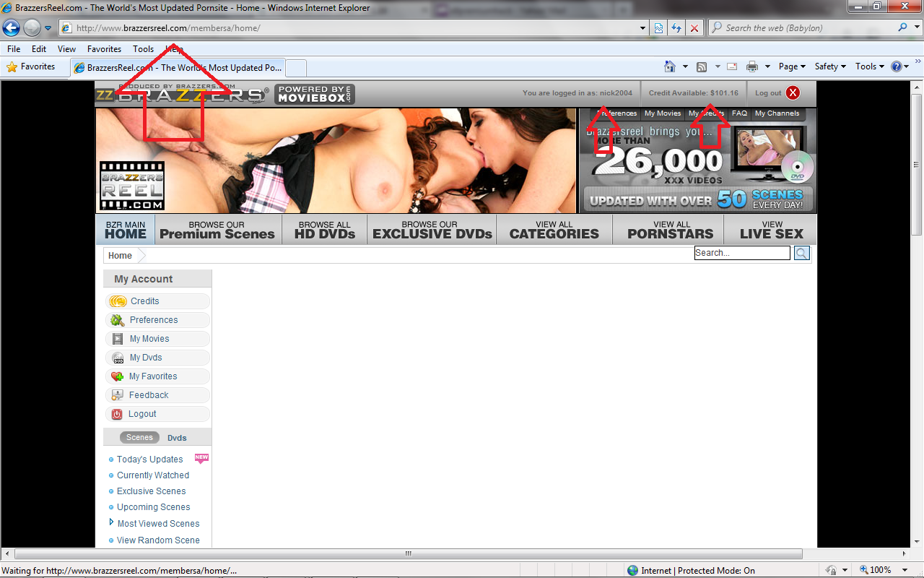
Task: Click Browse All HD DVDs tab
Action: click(x=325, y=230)
